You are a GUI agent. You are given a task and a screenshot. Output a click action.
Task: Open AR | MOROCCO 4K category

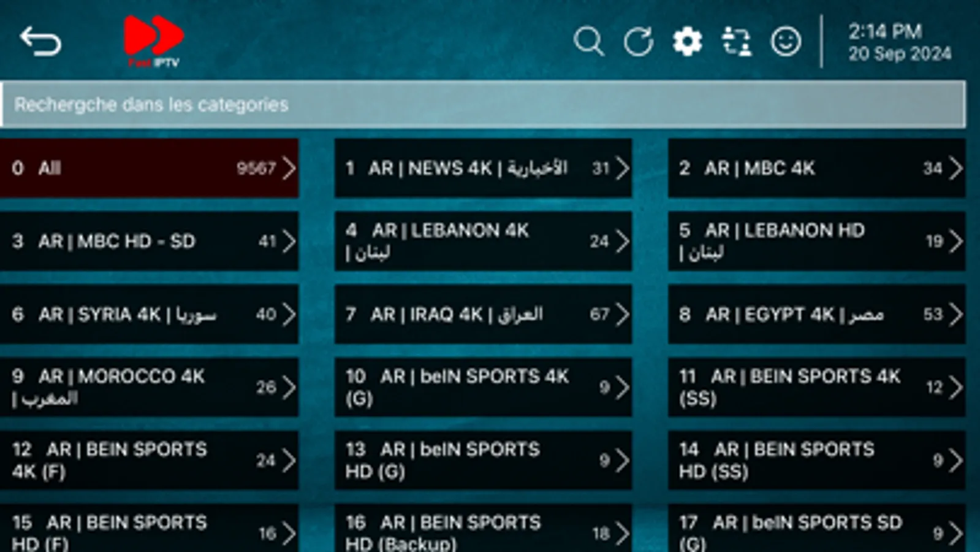[150, 387]
